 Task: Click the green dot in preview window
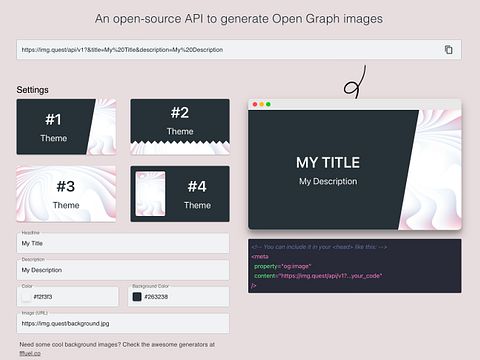coord(268,104)
